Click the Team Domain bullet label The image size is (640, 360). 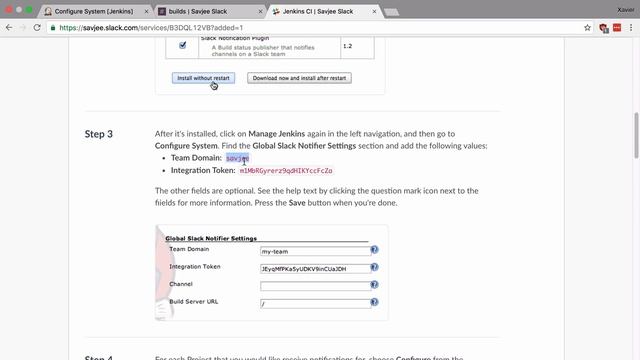point(196,158)
